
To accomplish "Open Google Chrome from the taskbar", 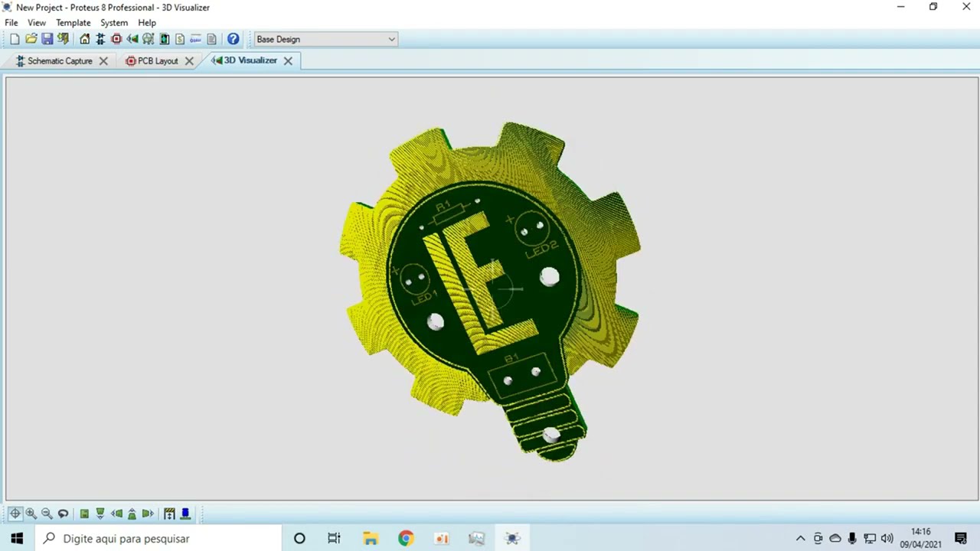I will tap(406, 538).
